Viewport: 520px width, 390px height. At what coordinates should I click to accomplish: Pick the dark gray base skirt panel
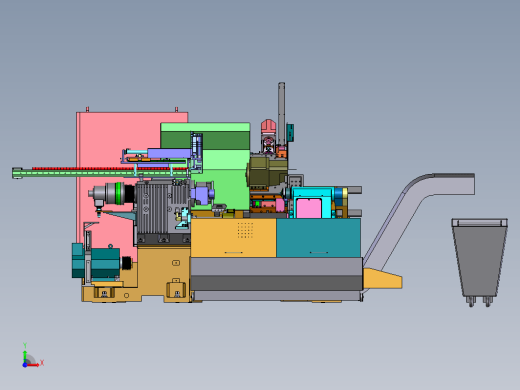[x=276, y=283]
